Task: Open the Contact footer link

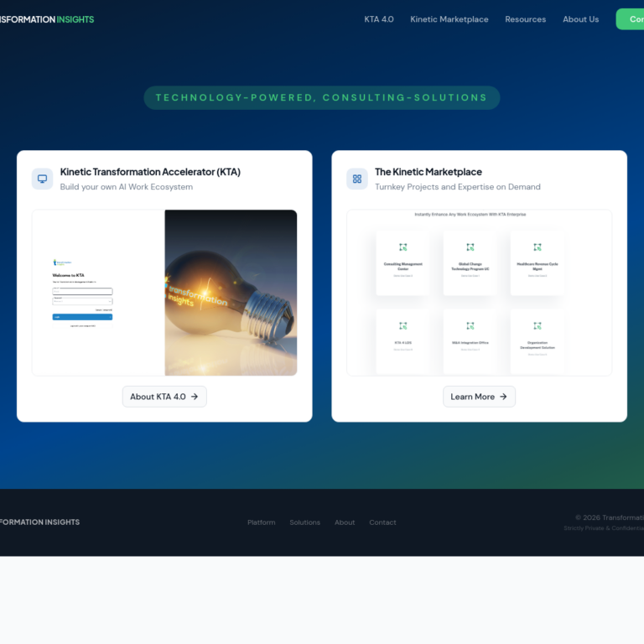Action: (382, 522)
